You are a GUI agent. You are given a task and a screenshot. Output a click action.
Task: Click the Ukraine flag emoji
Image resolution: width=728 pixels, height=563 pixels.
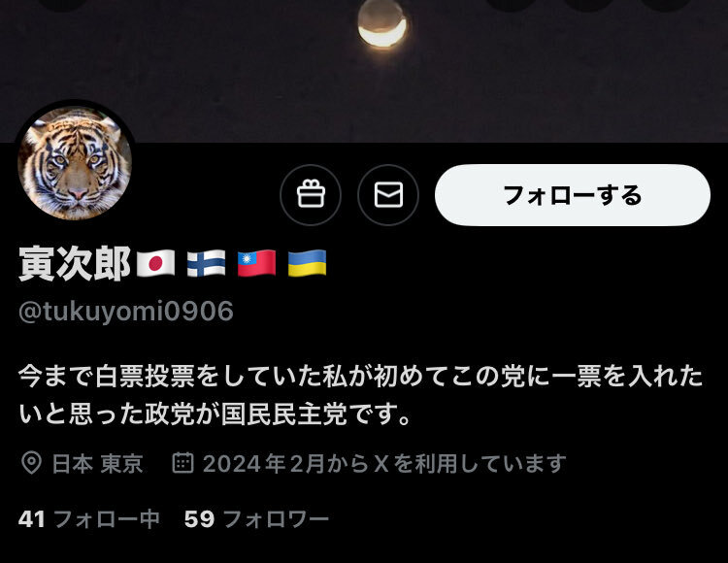307,263
